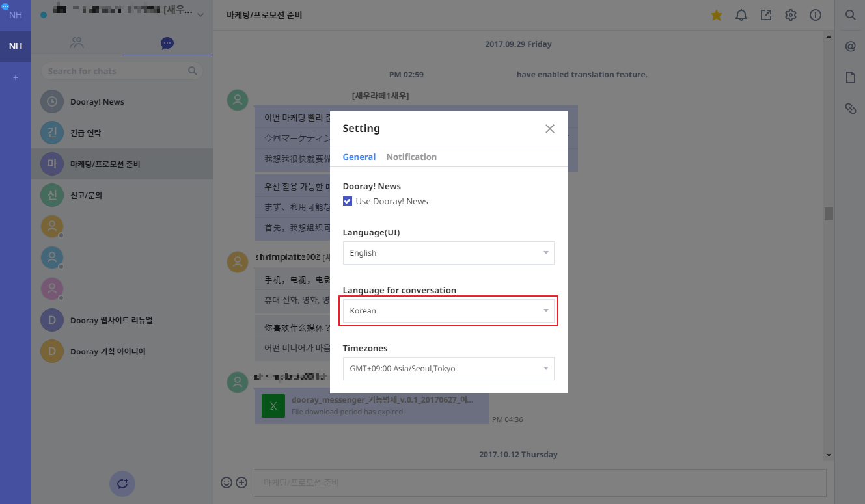Open chat in new window icon
Viewport: 865px width, 504px height.
click(766, 15)
